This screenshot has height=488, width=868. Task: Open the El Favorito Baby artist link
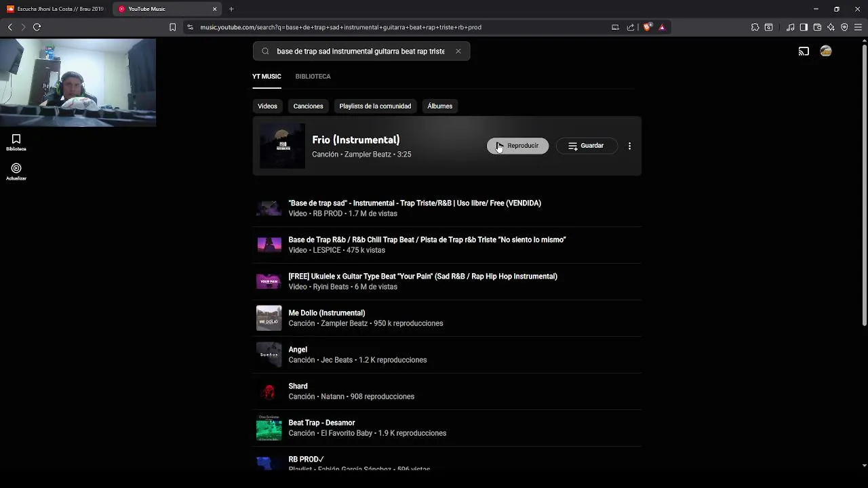pos(347,433)
